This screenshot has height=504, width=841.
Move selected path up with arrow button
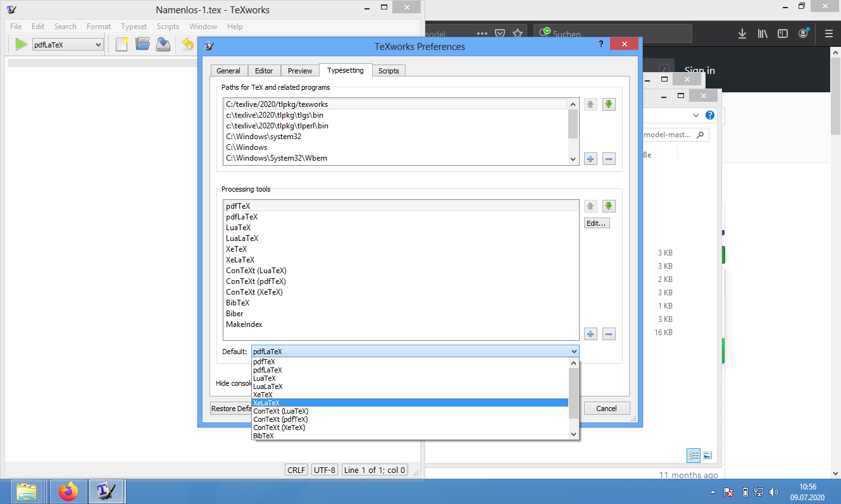click(x=590, y=104)
